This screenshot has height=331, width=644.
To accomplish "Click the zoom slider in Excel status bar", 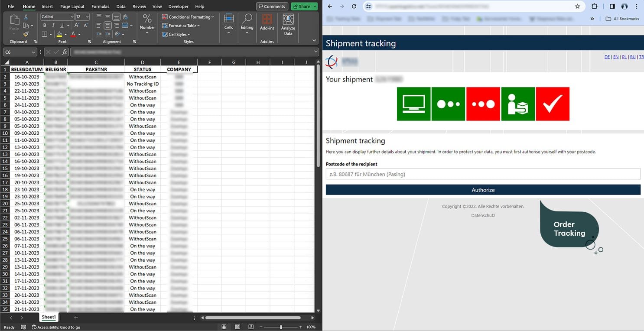I will pyautogui.click(x=281, y=327).
